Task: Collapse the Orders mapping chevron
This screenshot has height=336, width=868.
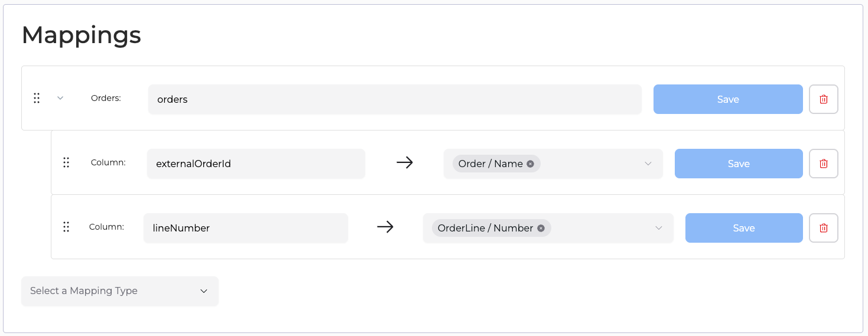Action: tap(60, 98)
